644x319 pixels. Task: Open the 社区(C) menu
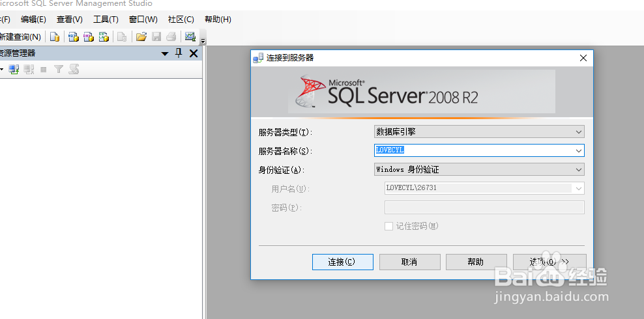pyautogui.click(x=181, y=20)
